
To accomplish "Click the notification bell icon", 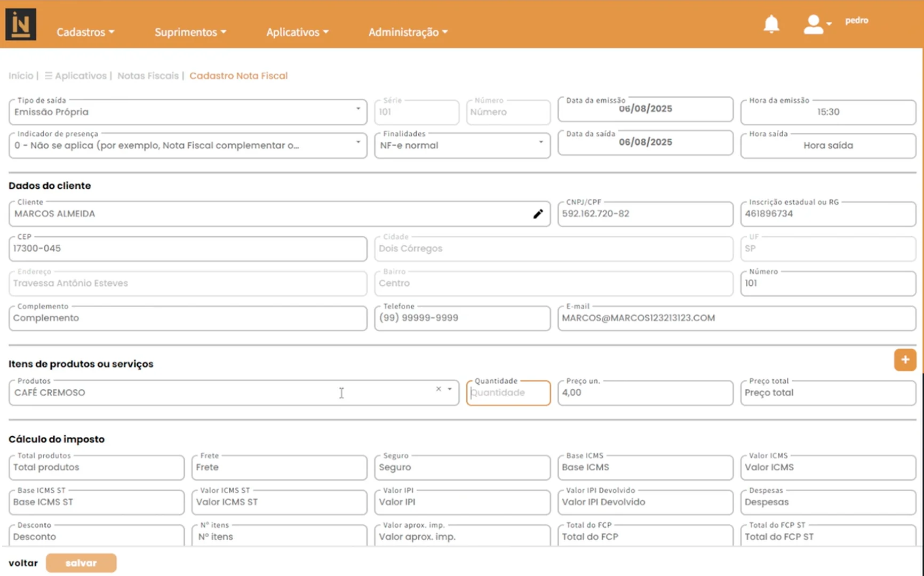I will coord(771,25).
